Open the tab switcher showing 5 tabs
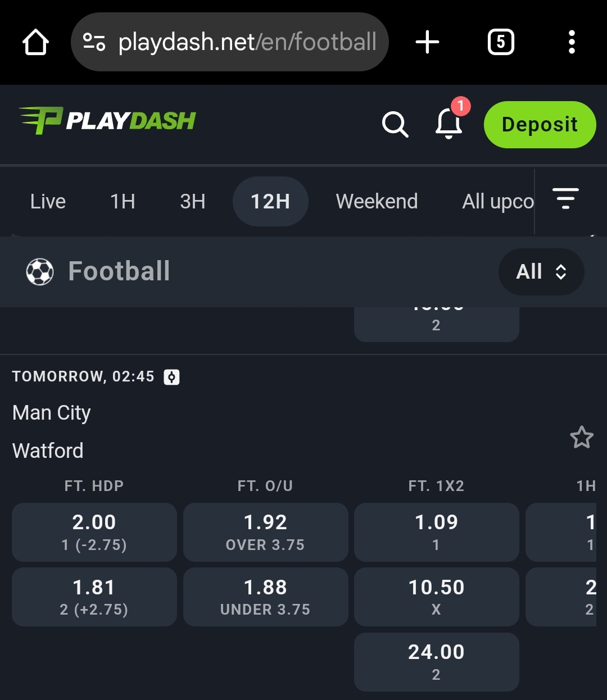607x700 pixels. click(500, 42)
